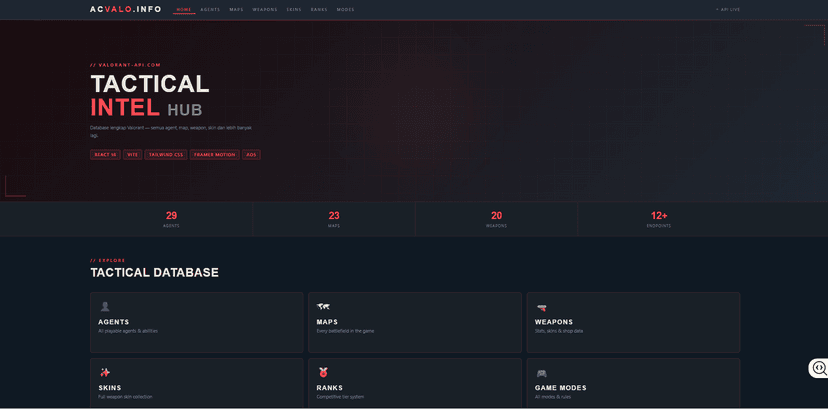Navigate to Ranks in the navbar
This screenshot has width=828, height=409.
[x=319, y=10]
